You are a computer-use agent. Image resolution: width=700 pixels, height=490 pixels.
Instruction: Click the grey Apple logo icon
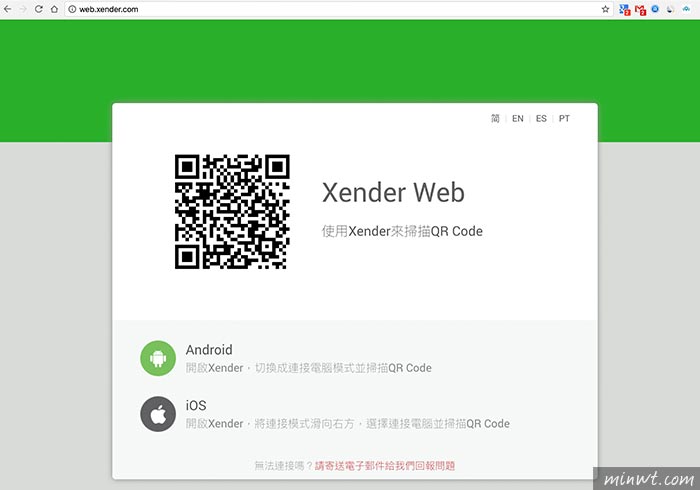pos(158,414)
